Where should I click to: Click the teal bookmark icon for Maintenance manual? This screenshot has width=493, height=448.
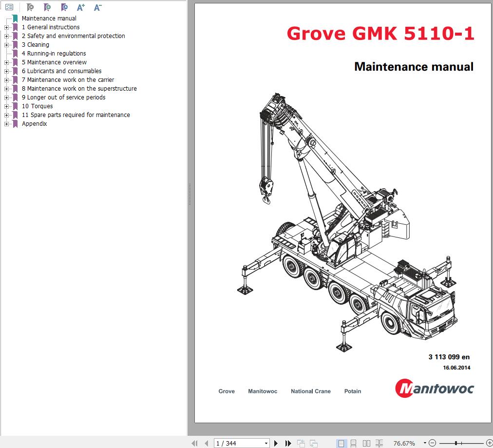[x=15, y=18]
